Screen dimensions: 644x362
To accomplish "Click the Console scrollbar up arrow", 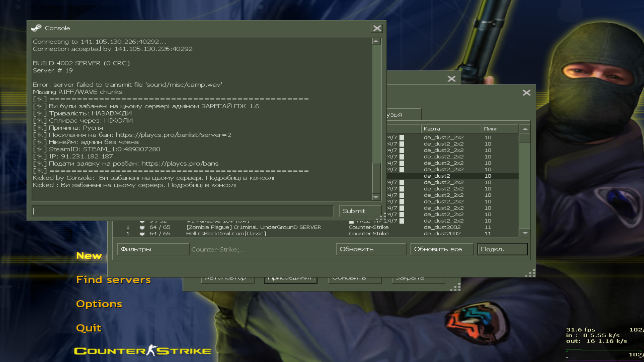I will tap(376, 41).
